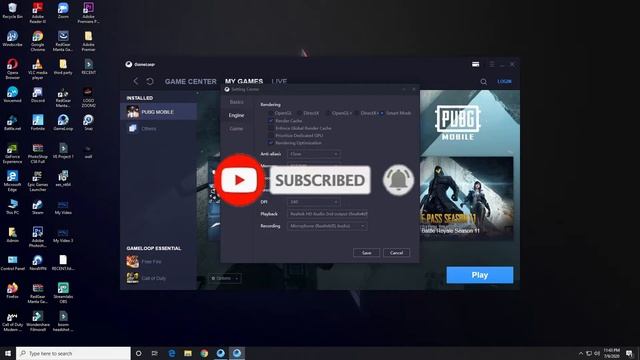Launch NordVPN desktop shortcut

38,263
